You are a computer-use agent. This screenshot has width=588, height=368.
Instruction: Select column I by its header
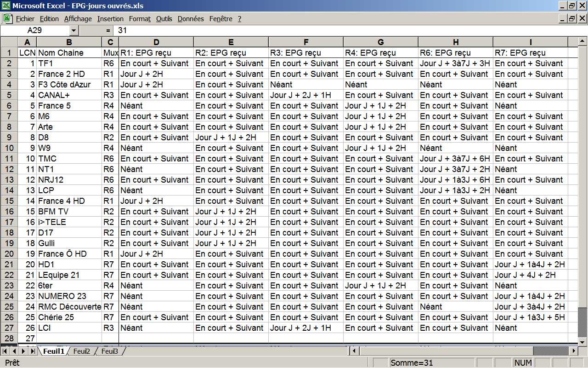(x=531, y=42)
